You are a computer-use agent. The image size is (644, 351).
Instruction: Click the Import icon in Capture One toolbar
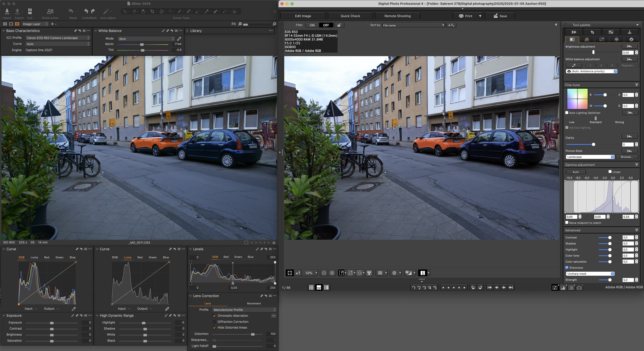tap(7, 12)
